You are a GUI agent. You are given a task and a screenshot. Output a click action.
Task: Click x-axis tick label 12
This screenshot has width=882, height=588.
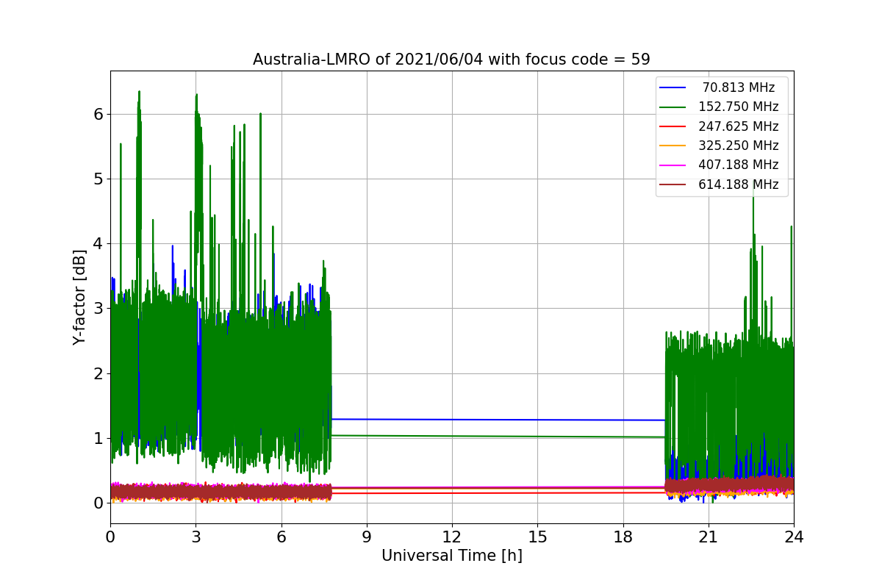coord(452,537)
